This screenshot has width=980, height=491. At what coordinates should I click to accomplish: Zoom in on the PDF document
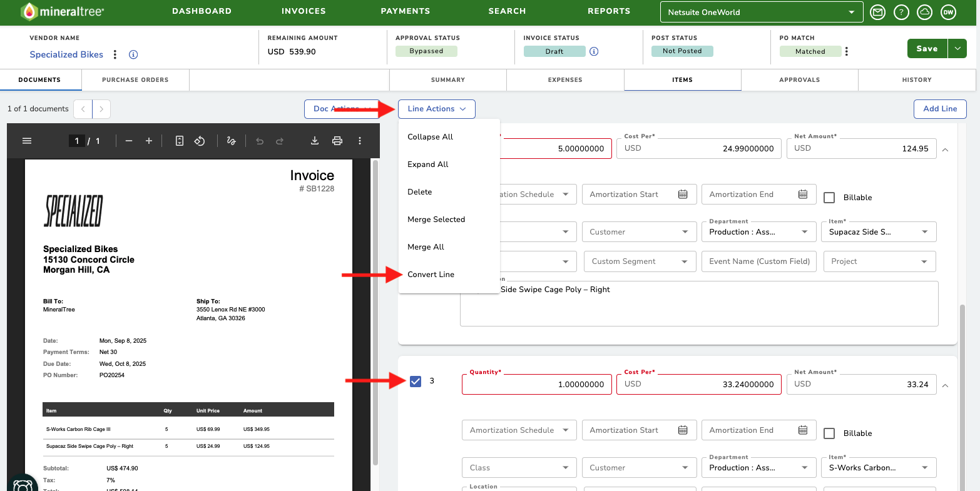149,141
